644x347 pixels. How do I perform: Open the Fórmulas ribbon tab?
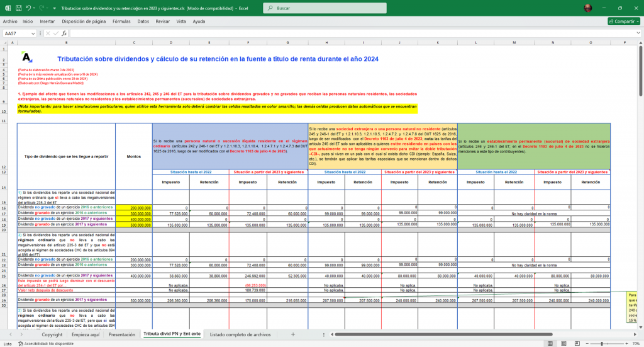click(x=121, y=21)
